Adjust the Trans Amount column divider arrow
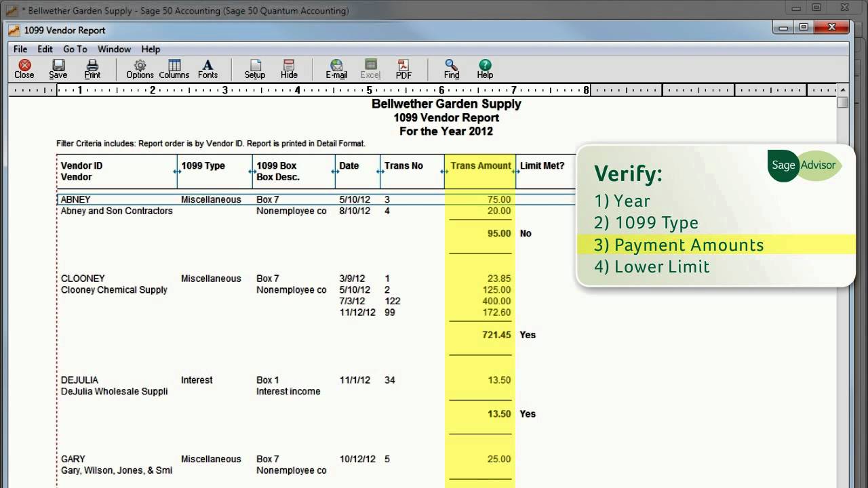The height and width of the screenshot is (488, 868). [445, 171]
